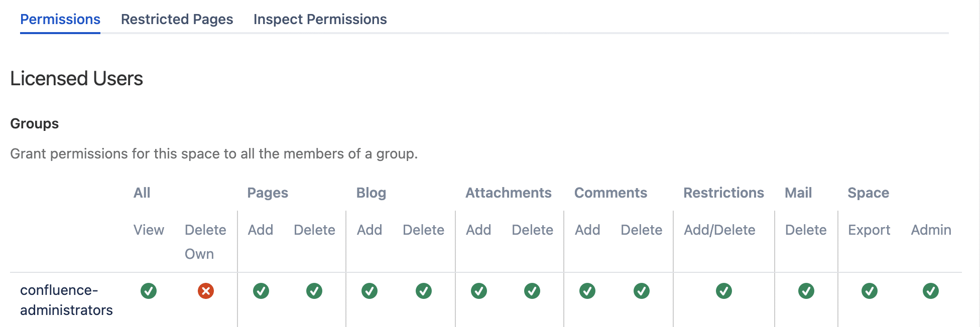
Task: Click the Attachments Delete permission checkmark
Action: click(532, 291)
